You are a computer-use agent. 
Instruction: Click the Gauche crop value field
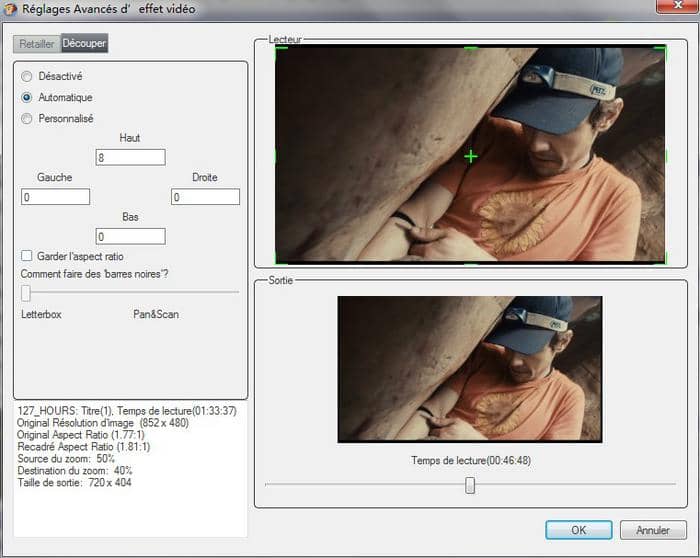tap(55, 197)
